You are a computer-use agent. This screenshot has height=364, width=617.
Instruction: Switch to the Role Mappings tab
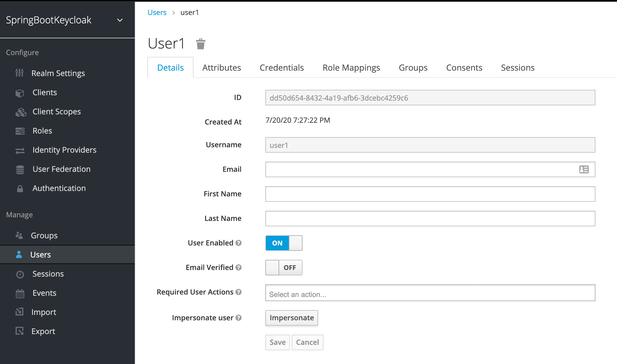(351, 67)
